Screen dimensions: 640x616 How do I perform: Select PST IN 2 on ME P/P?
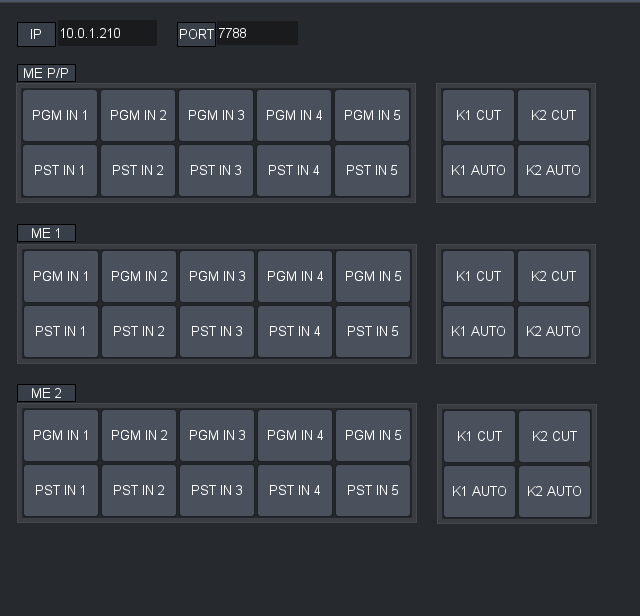click(x=138, y=171)
